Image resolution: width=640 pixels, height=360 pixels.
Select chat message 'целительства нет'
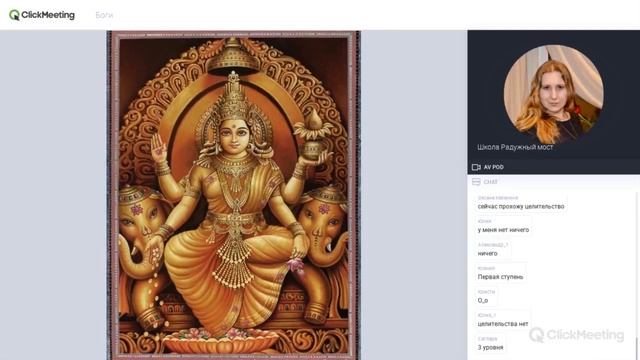click(503, 324)
